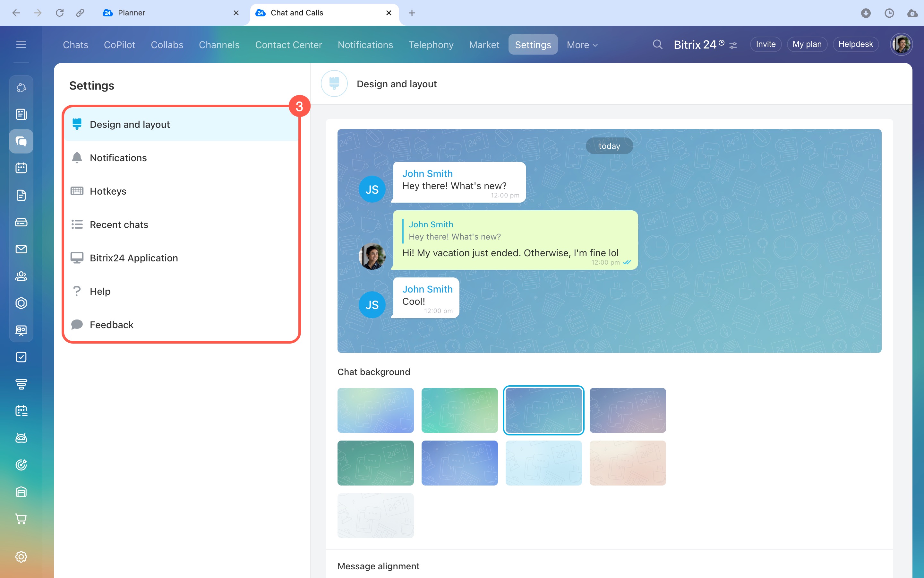The image size is (924, 578).
Task: Open the Collabs section
Action: tap(167, 45)
